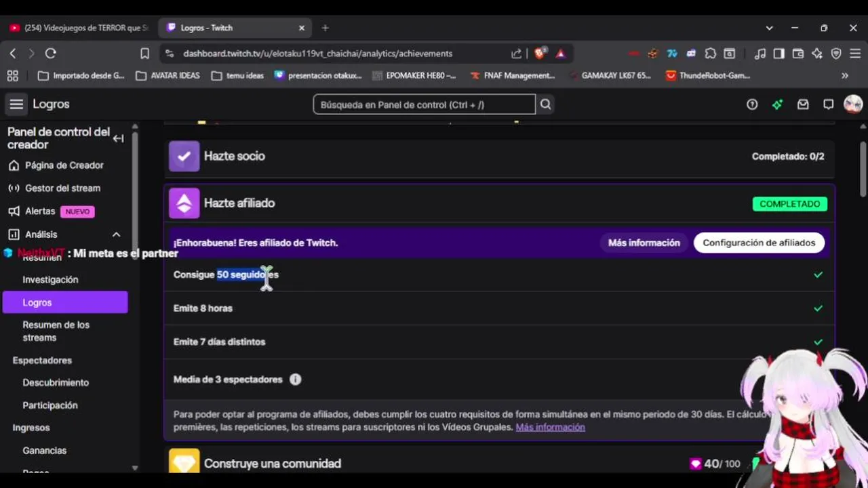
Task: Click the share page icon in address bar
Action: (x=517, y=54)
